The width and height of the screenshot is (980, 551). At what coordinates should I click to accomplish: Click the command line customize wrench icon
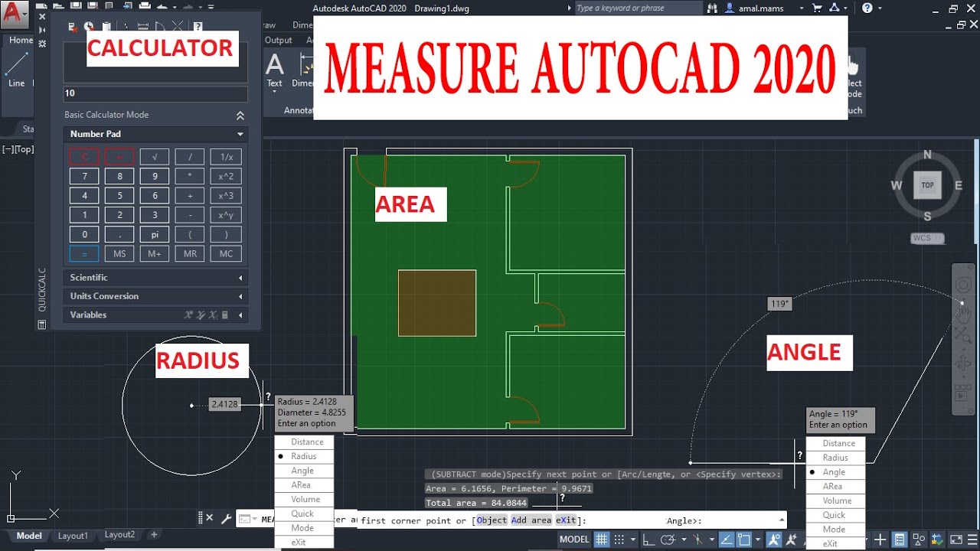226,518
